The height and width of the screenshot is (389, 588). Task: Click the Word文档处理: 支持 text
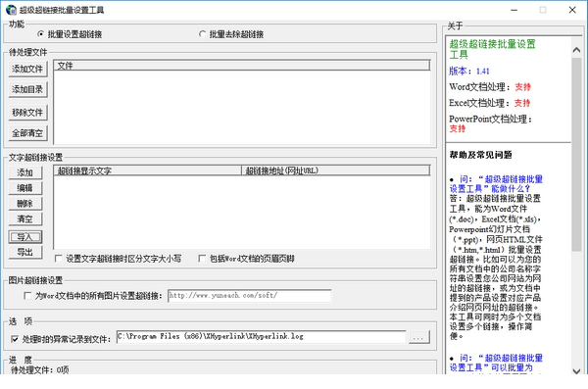click(490, 87)
